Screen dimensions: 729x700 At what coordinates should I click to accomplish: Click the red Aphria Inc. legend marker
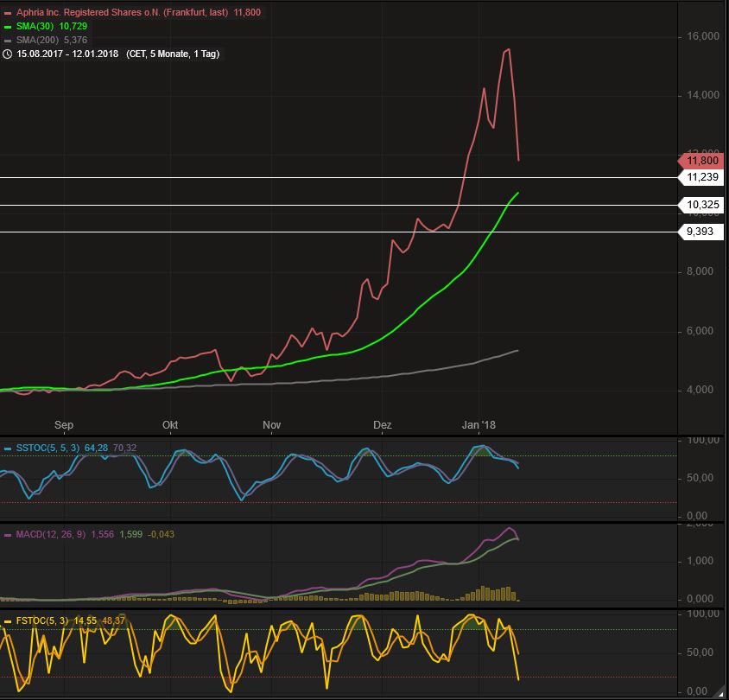click(x=8, y=13)
